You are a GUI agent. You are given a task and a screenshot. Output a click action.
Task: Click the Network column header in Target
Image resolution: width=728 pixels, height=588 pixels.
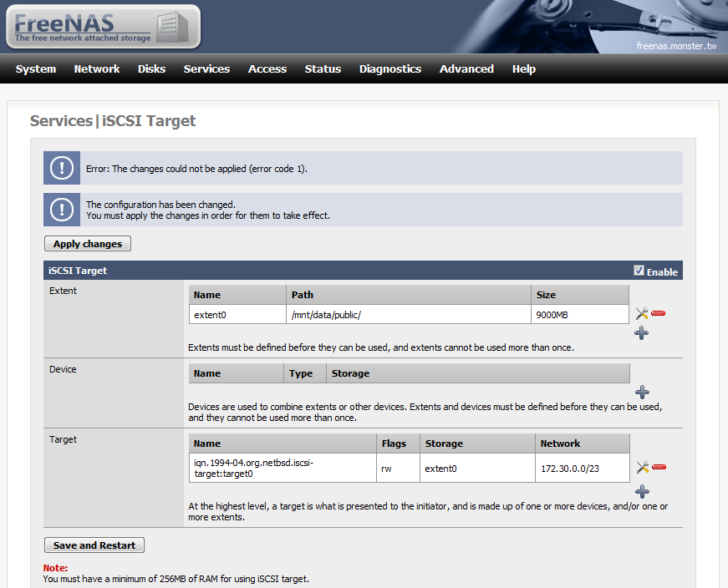[583, 444]
